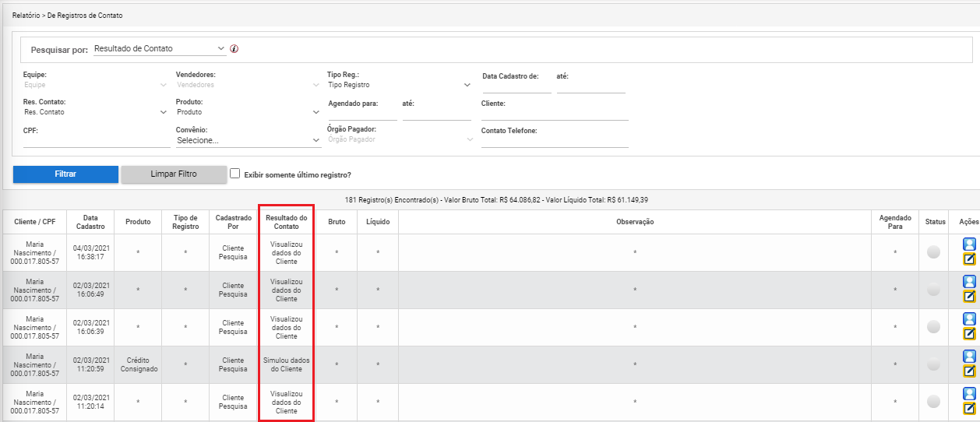Open the Convênio 'Selecione...' dropdown
980x422 pixels.
pos(248,140)
